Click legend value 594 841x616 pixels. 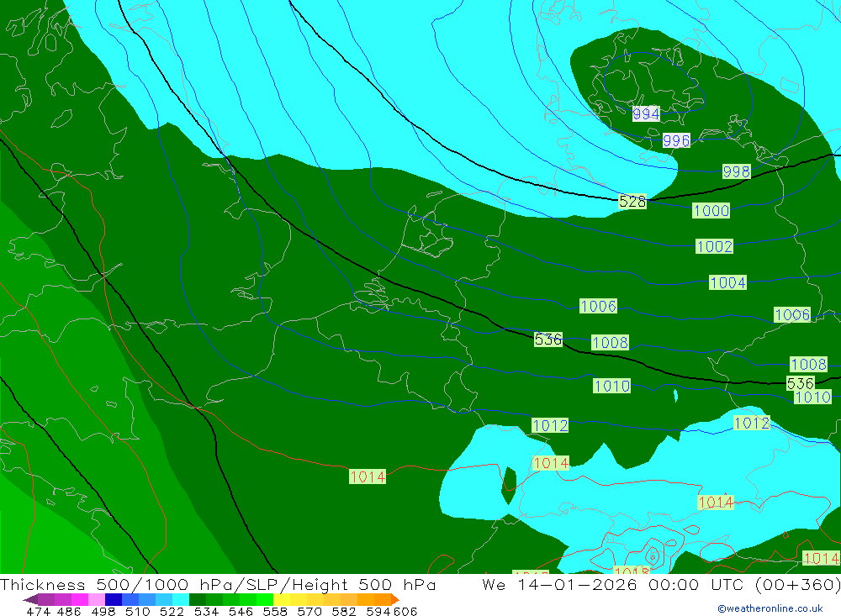tap(378, 611)
